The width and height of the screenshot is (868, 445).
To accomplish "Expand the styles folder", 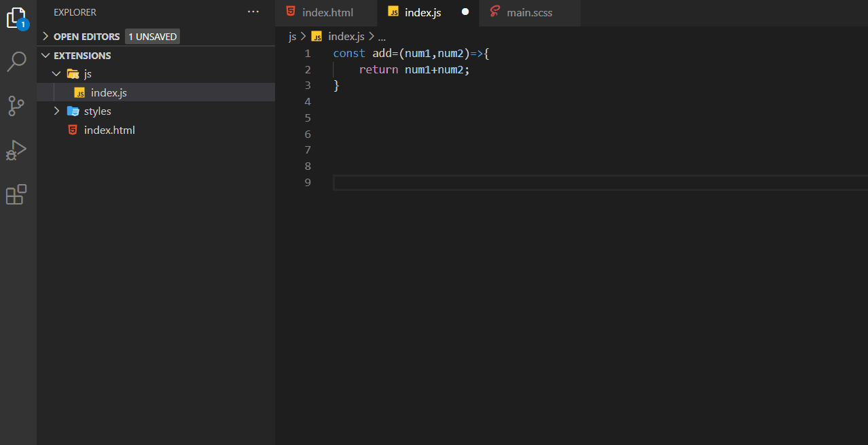I will [56, 111].
